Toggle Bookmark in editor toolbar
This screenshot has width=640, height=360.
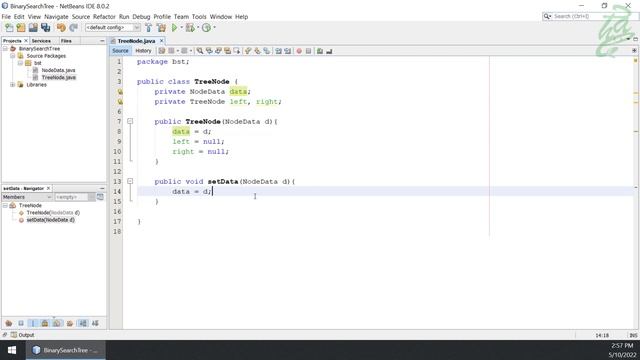click(267, 51)
